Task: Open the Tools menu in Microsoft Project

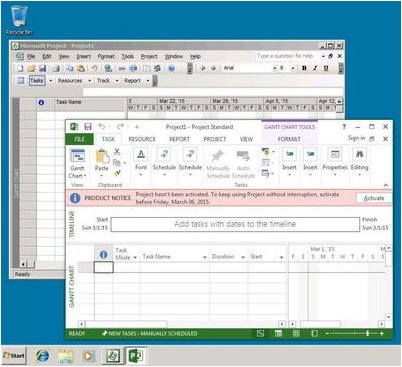Action: 128,56
